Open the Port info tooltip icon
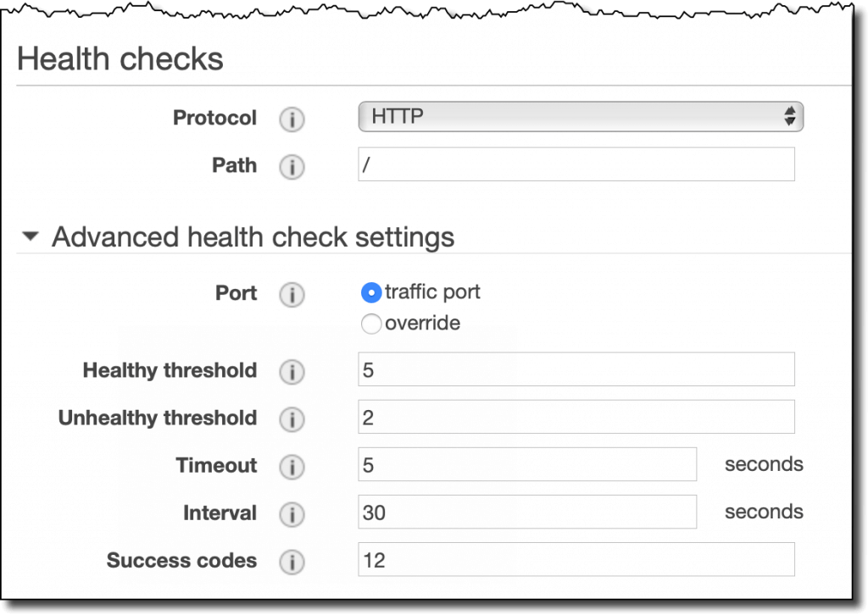868x615 pixels. 292,294
